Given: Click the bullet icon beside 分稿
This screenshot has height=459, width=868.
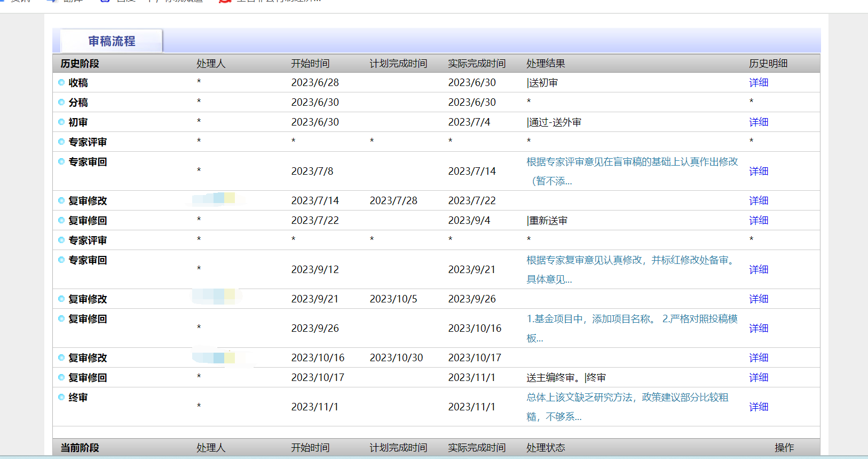Looking at the screenshot, I should 61,102.
